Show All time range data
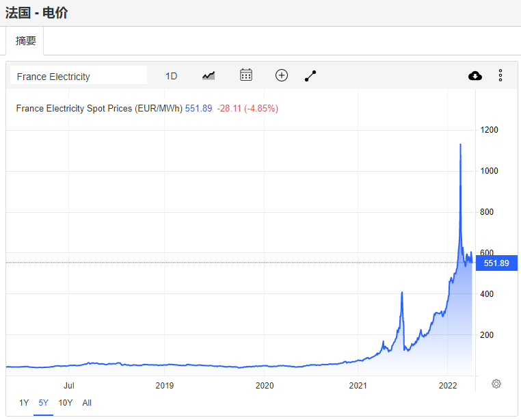This screenshot has height=420, width=521. [x=87, y=403]
